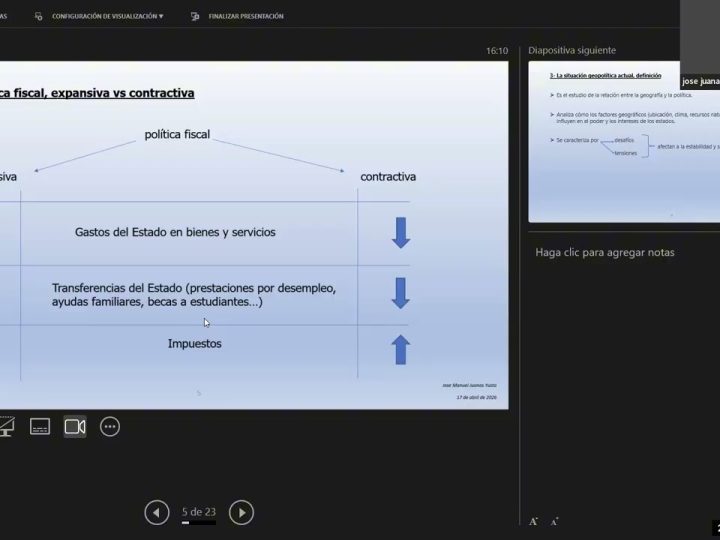Click the up arrow beside Impuestos
Screen dimensions: 720x540
tap(401, 350)
